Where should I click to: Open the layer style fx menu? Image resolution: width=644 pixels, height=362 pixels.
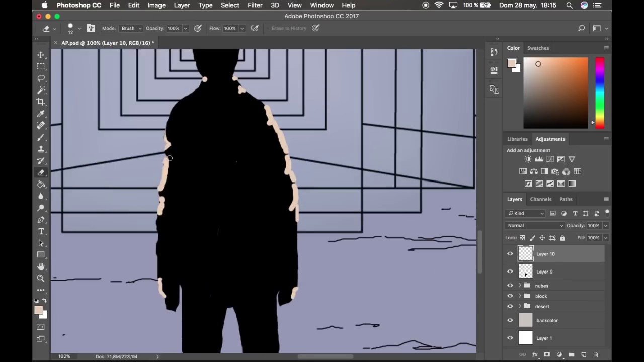pos(535,355)
